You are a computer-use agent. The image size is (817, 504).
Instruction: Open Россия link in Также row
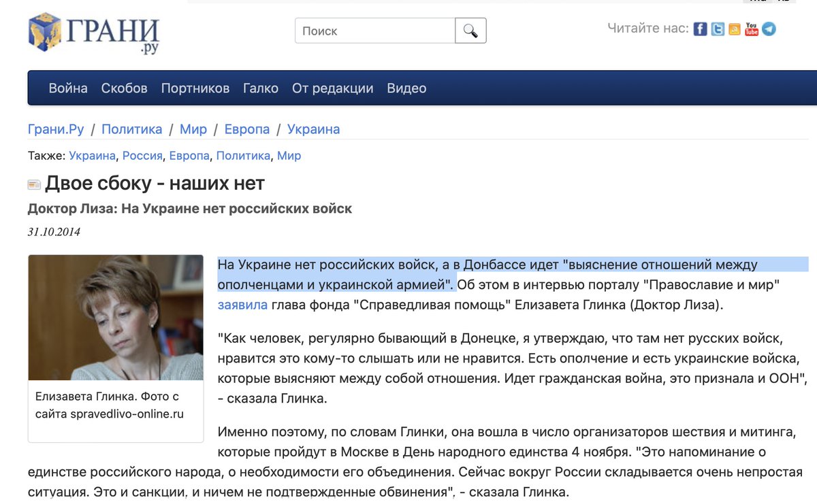[x=142, y=156]
